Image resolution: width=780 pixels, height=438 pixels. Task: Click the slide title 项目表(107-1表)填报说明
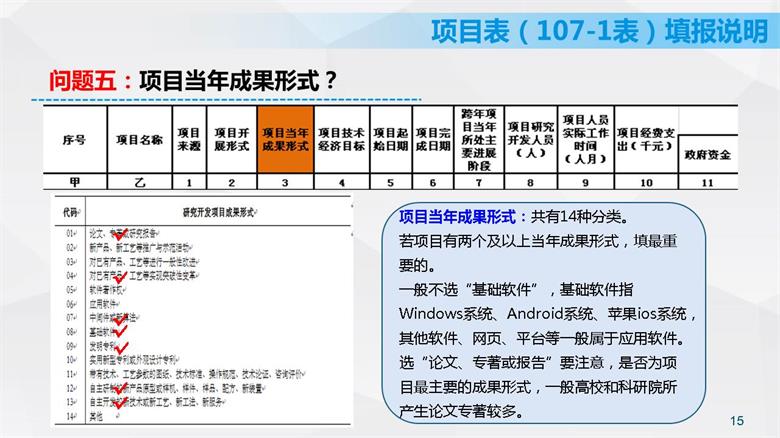(599, 31)
